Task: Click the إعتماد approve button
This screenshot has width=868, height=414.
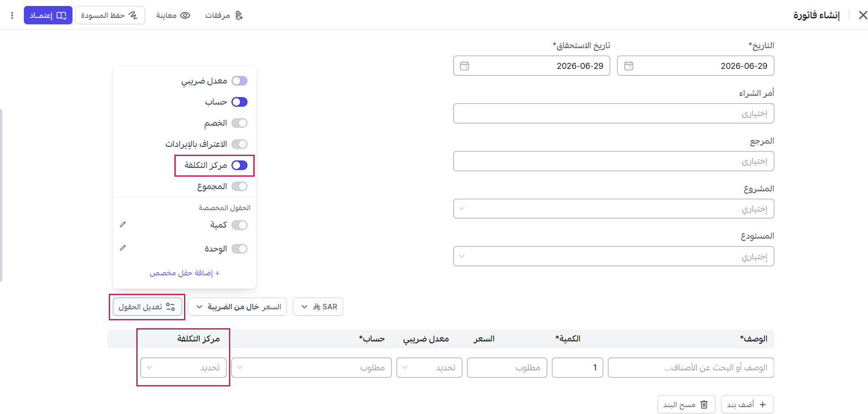Action: coord(48,16)
